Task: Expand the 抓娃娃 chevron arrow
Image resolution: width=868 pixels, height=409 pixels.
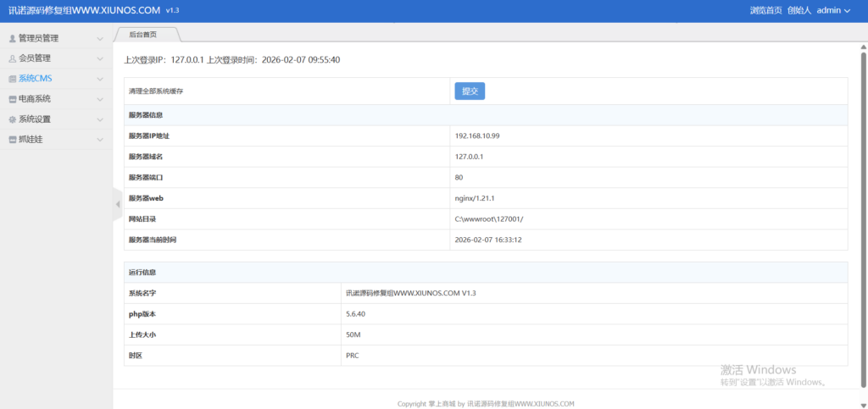Action: click(100, 141)
